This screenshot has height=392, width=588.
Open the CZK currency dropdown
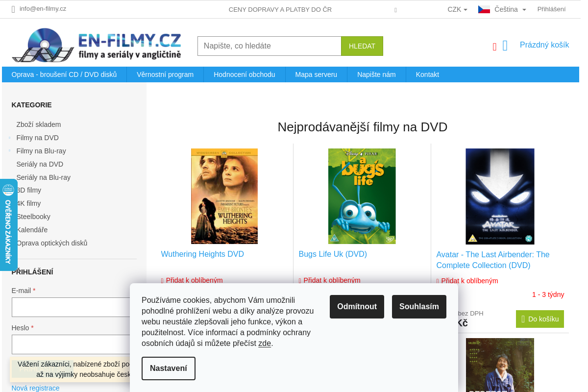[x=457, y=9]
